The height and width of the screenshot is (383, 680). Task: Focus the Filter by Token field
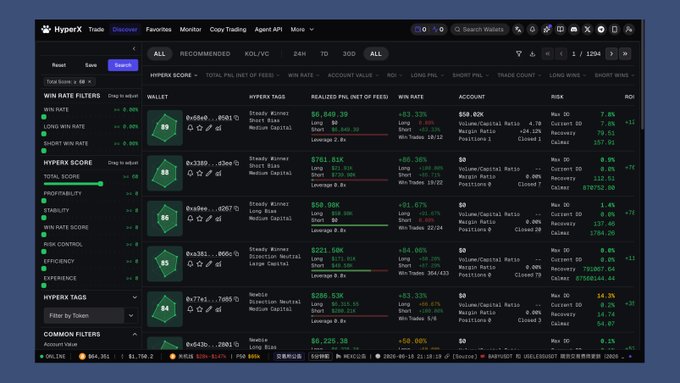point(84,316)
